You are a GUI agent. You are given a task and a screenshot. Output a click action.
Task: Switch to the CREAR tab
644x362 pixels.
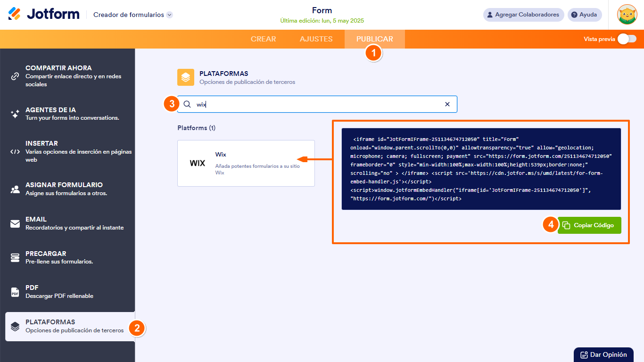pos(264,39)
